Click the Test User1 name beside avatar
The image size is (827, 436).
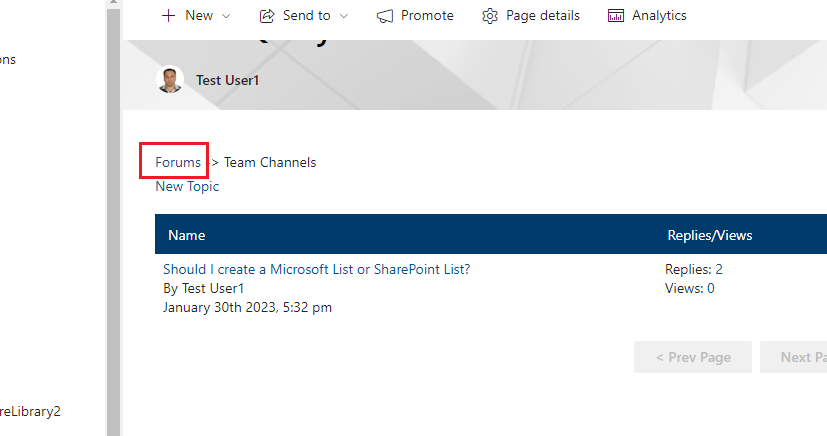tap(227, 80)
